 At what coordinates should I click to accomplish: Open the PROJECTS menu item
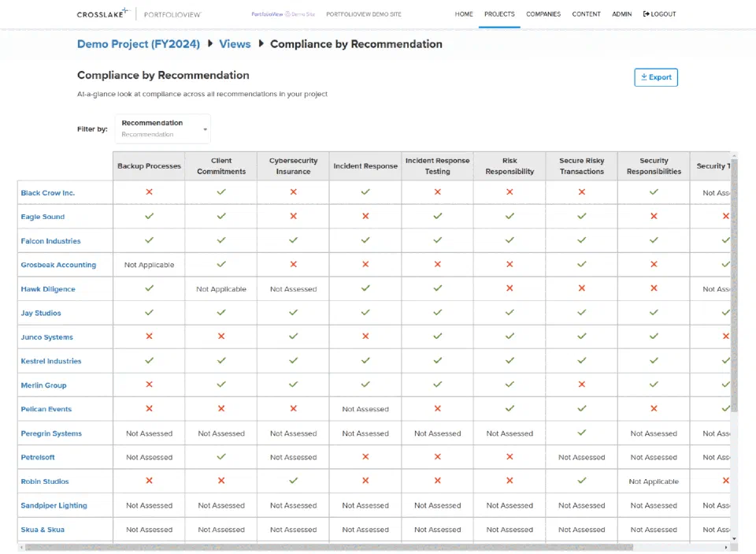(499, 14)
